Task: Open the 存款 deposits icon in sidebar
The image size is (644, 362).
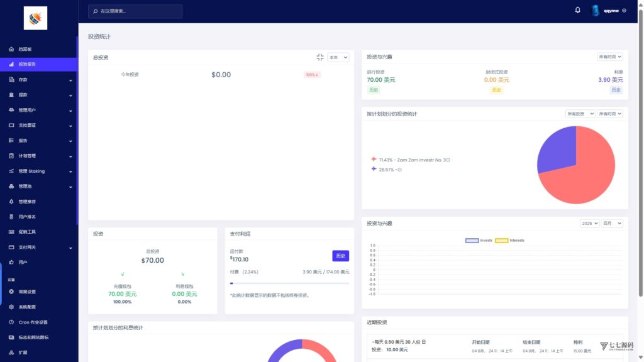Action: coord(11,79)
